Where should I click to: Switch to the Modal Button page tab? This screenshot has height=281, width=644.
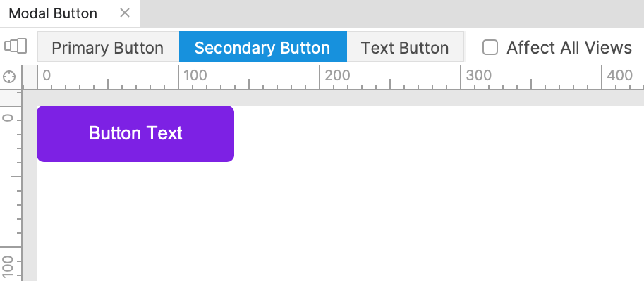pyautogui.click(x=53, y=13)
